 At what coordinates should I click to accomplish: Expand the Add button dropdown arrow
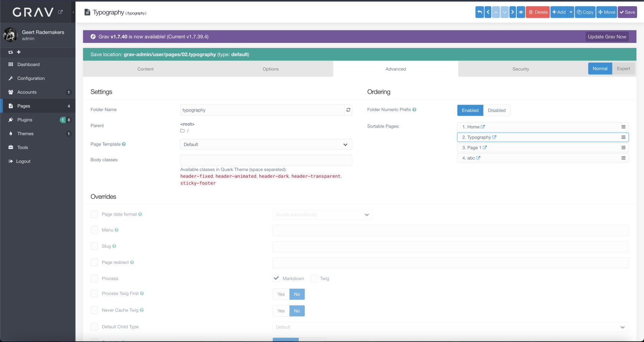click(571, 12)
